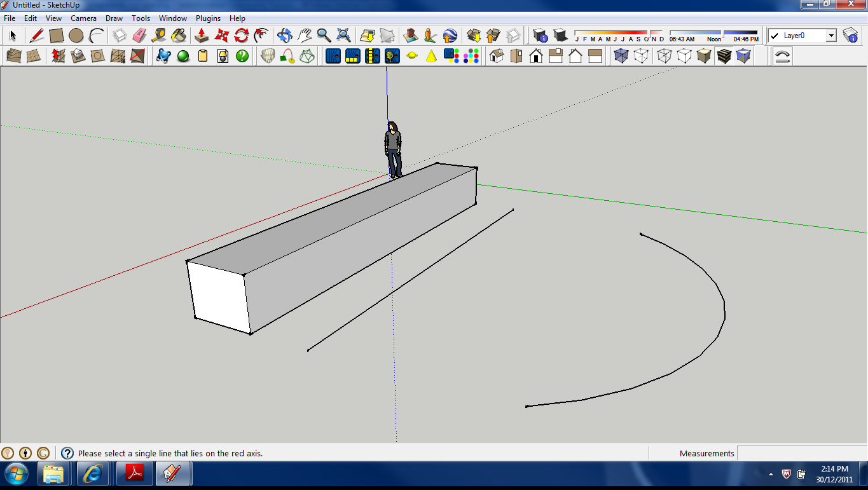The height and width of the screenshot is (490, 868).
Task: Pick the Tape Measure tool
Action: point(160,36)
